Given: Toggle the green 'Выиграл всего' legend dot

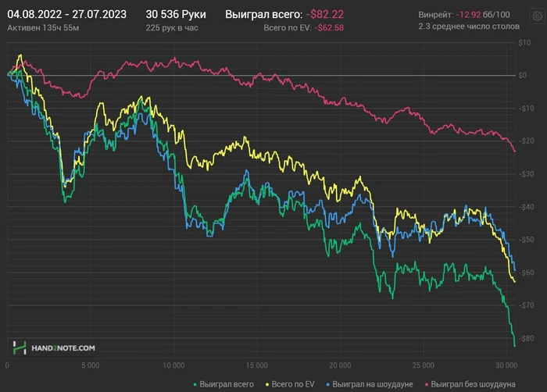Looking at the screenshot, I should (x=195, y=385).
